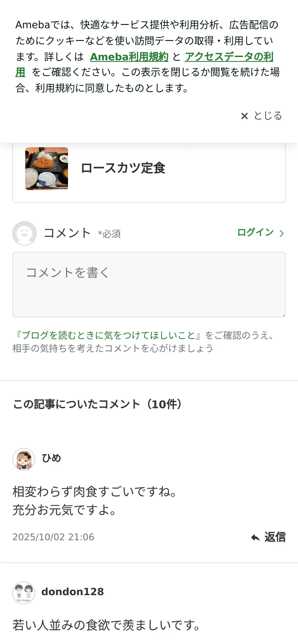The width and height of the screenshot is (298, 644).
Task: Close the cookie notice with the X icon
Action: [x=244, y=116]
